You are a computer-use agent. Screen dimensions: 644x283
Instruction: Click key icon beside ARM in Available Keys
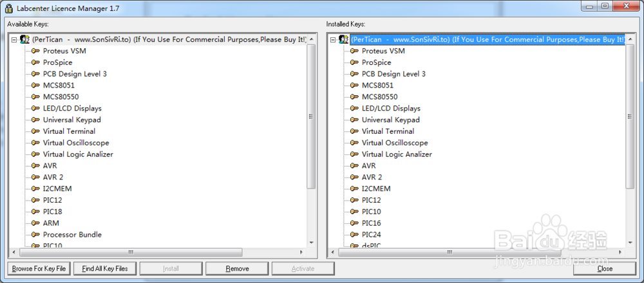(35, 224)
